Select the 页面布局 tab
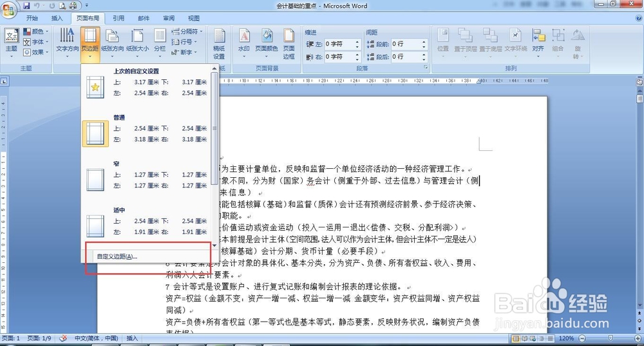The height and width of the screenshot is (346, 644). point(88,18)
